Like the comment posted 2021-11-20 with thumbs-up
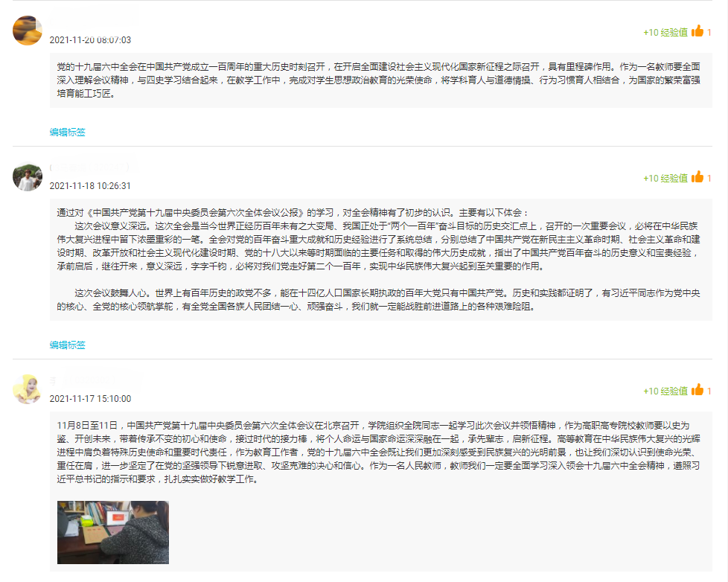728x582 pixels. tap(697, 31)
